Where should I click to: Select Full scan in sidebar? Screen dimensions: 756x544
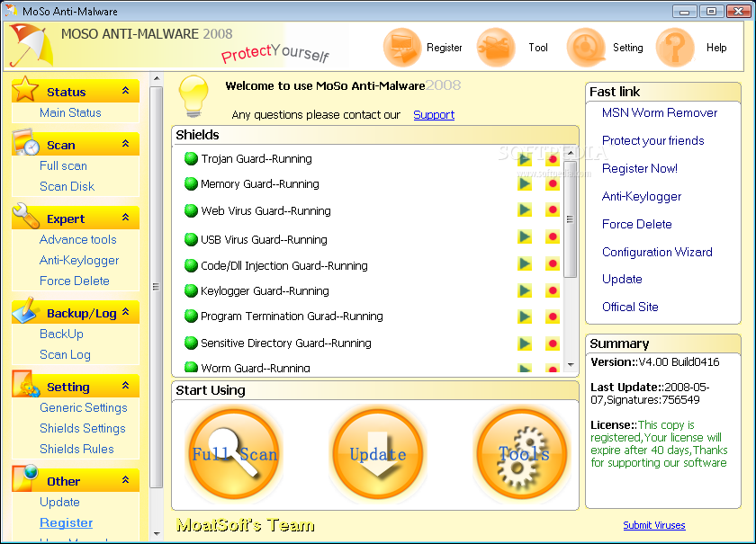[63, 165]
